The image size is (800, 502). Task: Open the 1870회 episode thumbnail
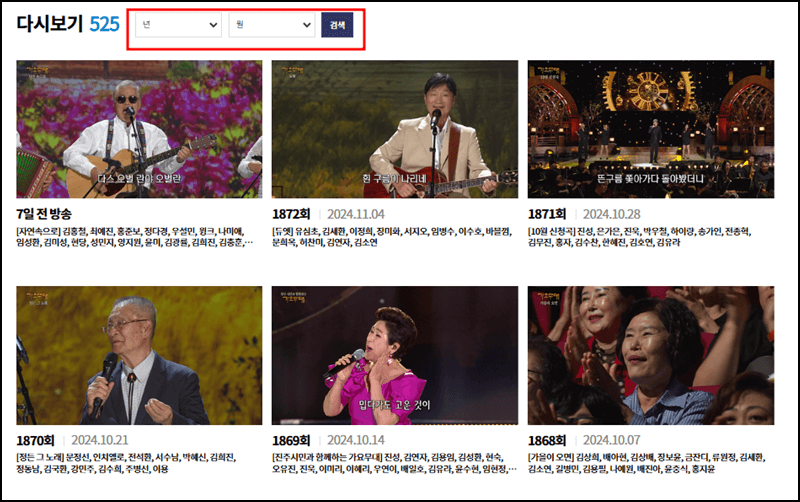coord(139,355)
